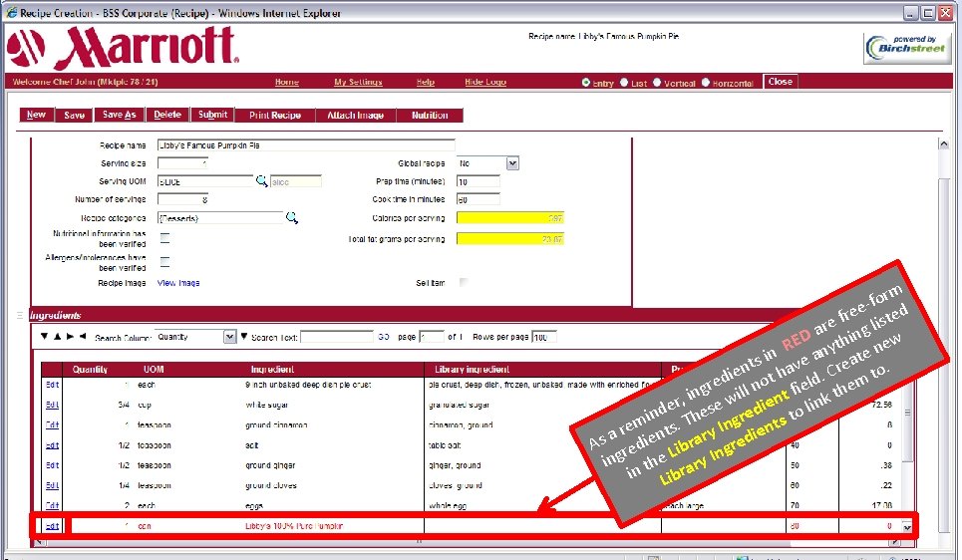The width and height of the screenshot is (962, 560).
Task: Sort by the Library ingredient column header
Action: [x=472, y=370]
